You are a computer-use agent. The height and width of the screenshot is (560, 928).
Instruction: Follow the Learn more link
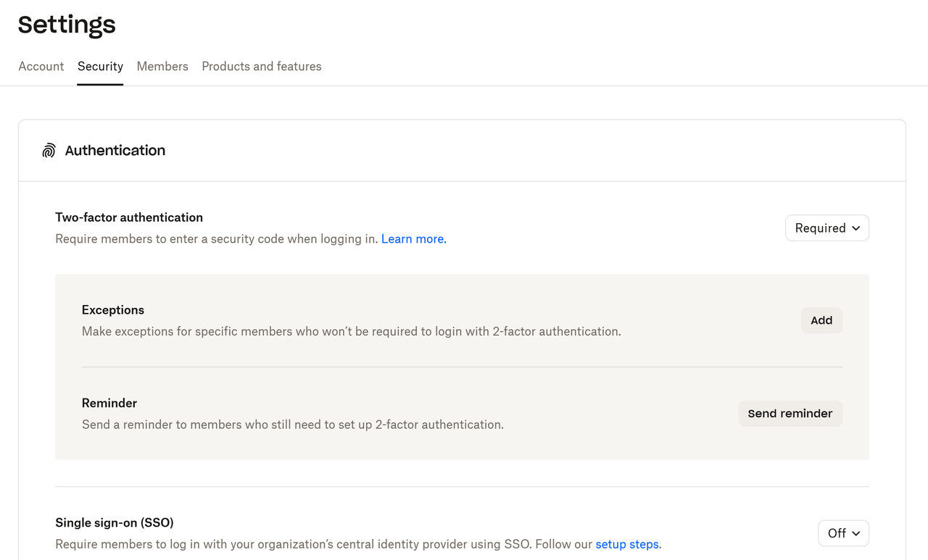pyautogui.click(x=413, y=239)
